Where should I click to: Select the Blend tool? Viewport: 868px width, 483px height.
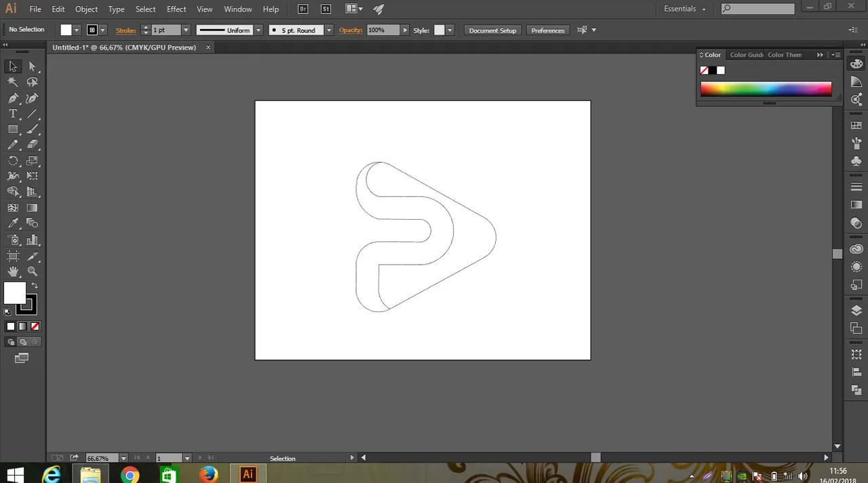point(32,223)
